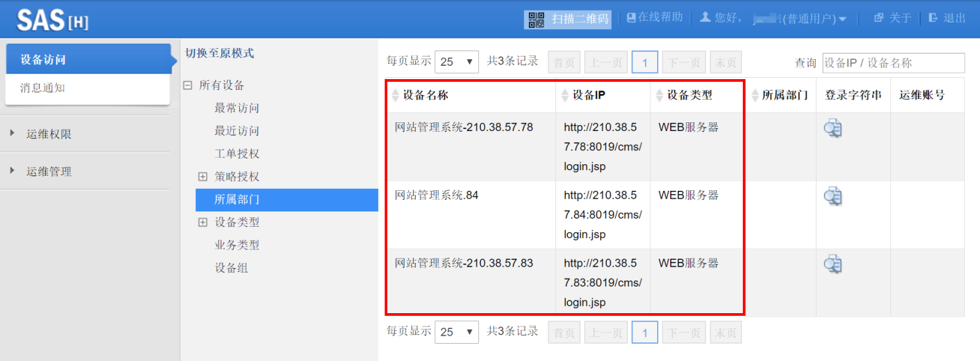Screen dimensions: 980x361
Task: Collapse the 所有设备 tree node
Action: click(188, 85)
